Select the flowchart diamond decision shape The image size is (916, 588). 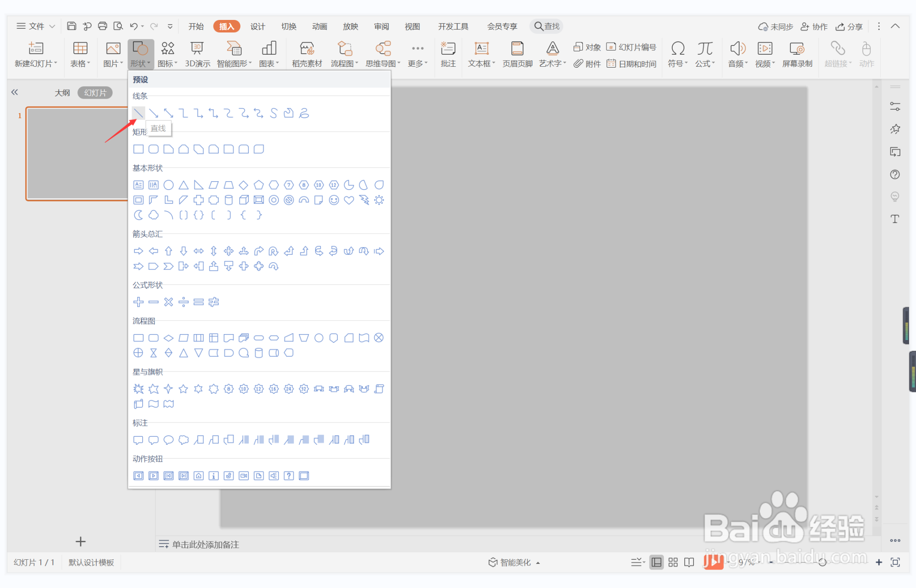pos(169,338)
